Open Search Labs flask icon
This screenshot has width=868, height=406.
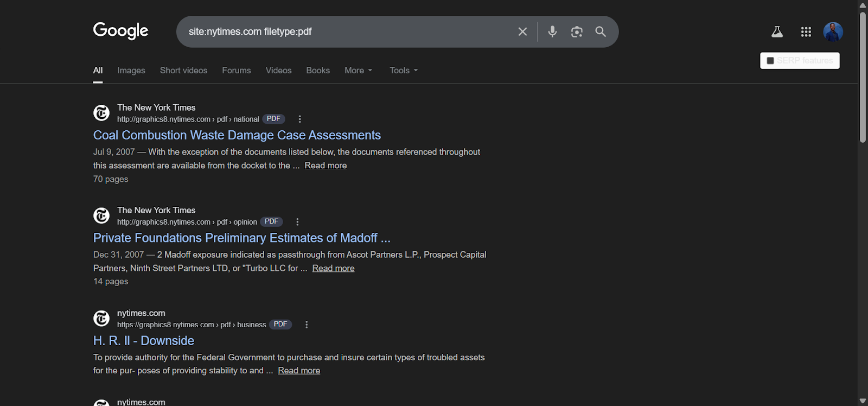pyautogui.click(x=777, y=32)
